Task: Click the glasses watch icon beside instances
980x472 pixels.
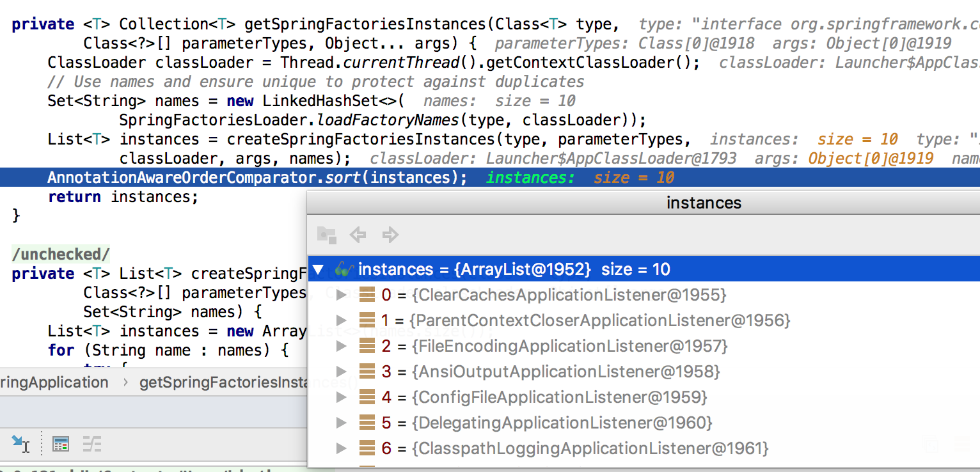Action: pyautogui.click(x=344, y=269)
